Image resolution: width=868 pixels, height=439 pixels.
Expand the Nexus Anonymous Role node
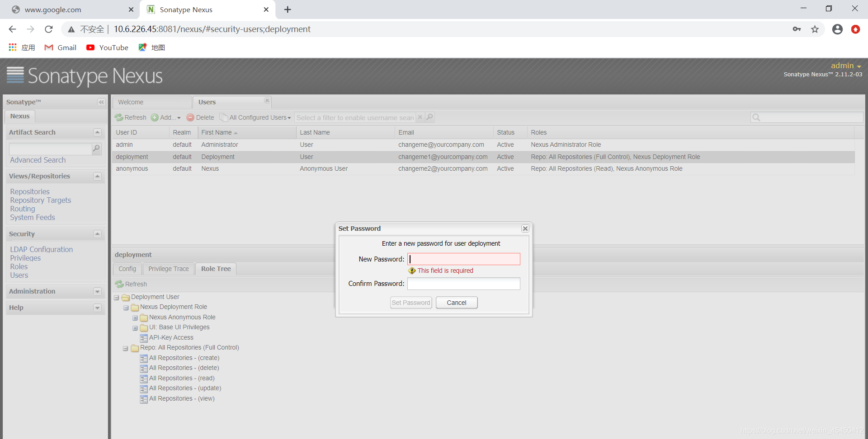[135, 318]
